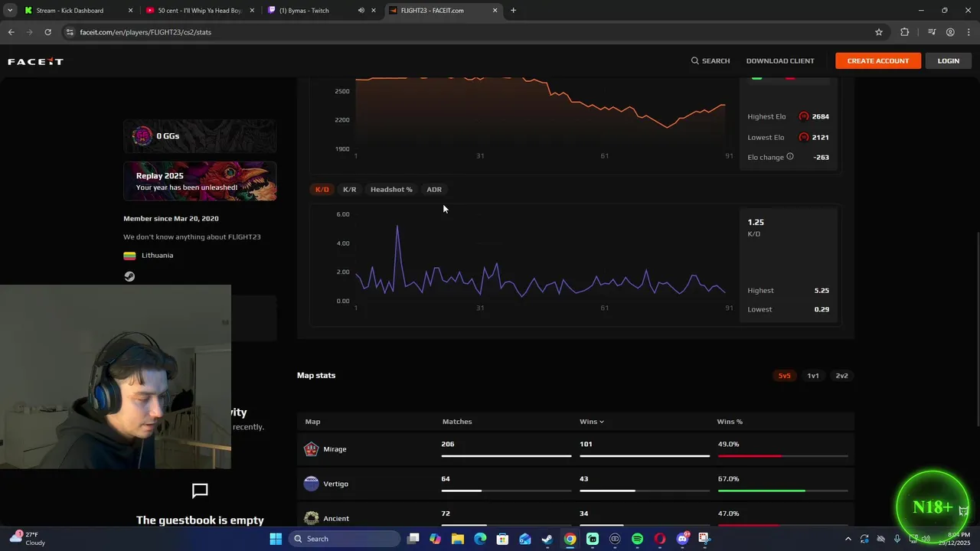Open the Windows Start menu

click(276, 539)
